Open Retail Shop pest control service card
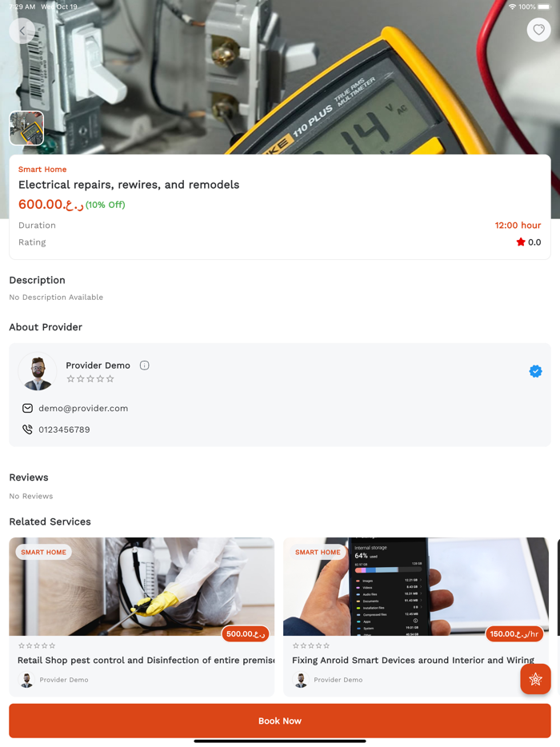Screen dimensions: 560x747 (142, 617)
